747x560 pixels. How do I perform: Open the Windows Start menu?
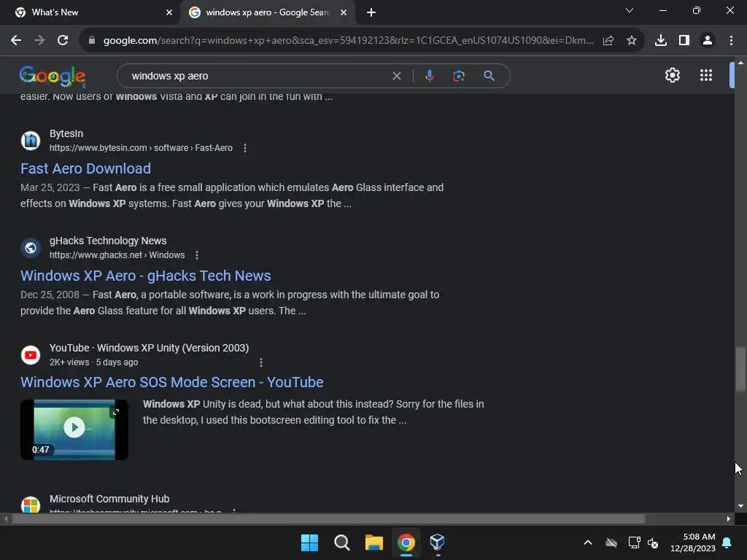[x=309, y=542]
